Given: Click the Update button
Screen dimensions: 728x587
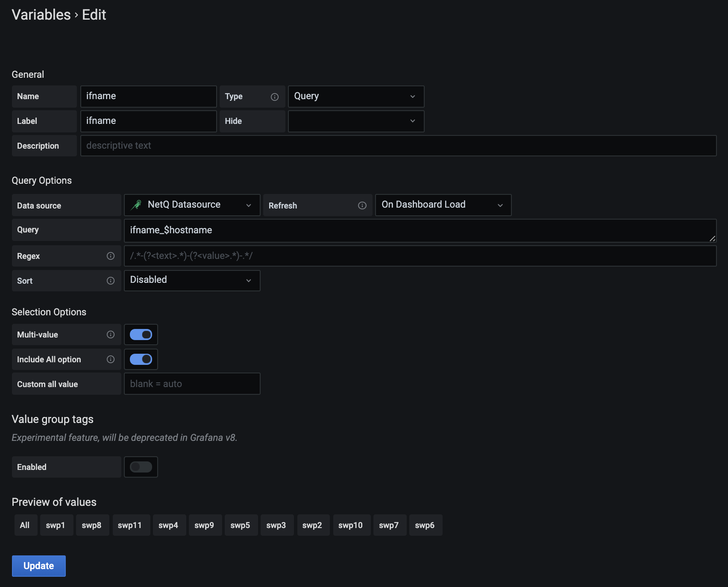Looking at the screenshot, I should tap(39, 566).
